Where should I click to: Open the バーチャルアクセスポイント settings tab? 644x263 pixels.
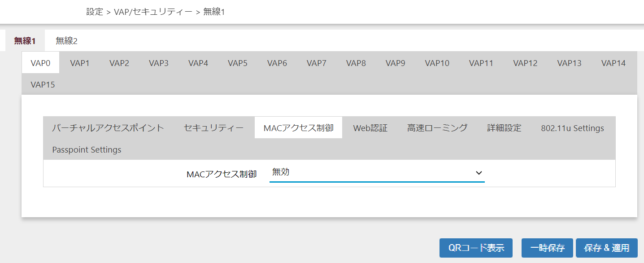click(x=108, y=128)
